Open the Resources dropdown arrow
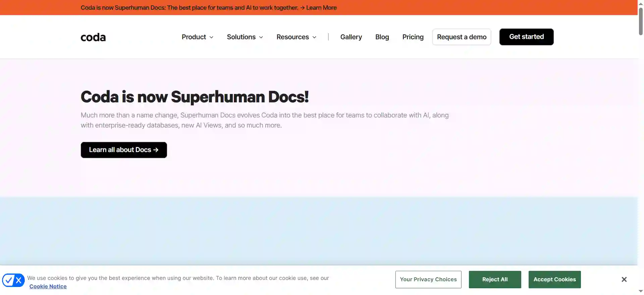The image size is (644, 295). pyautogui.click(x=314, y=37)
